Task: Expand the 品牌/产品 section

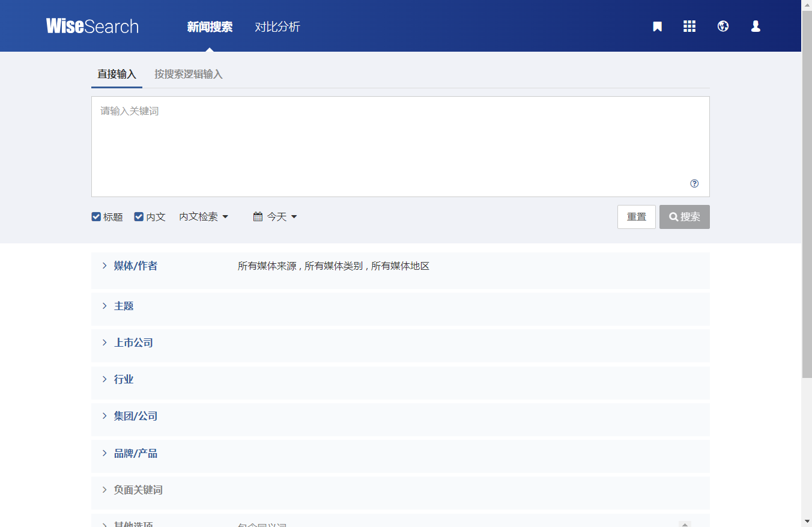Action: [136, 453]
